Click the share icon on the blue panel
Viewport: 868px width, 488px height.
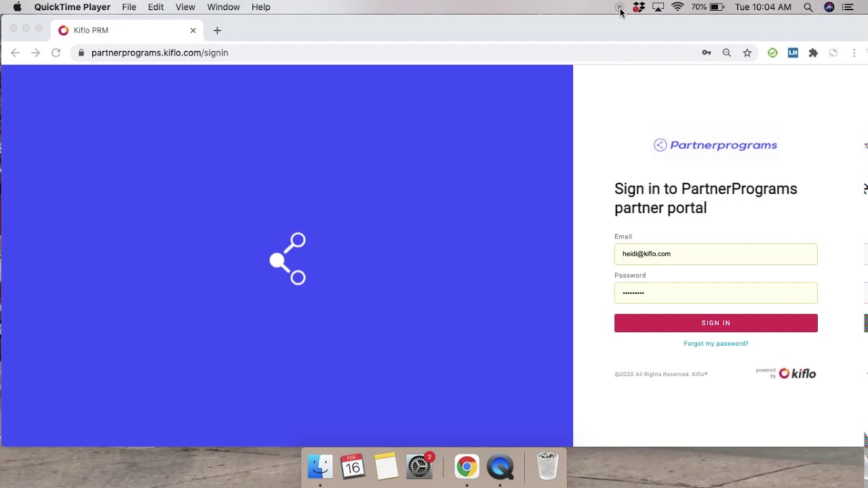(288, 259)
